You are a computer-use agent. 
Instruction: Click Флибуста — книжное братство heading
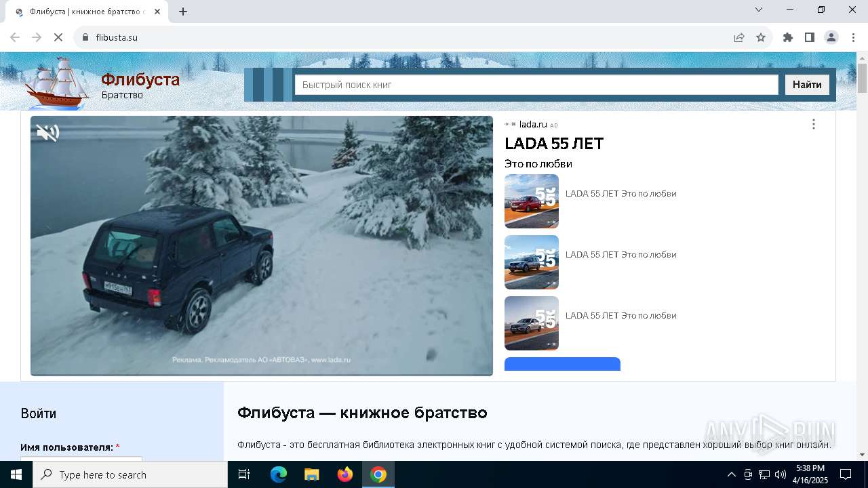tap(362, 413)
